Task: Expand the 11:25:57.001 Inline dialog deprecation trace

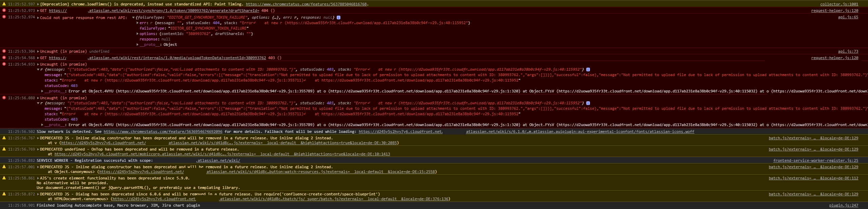Action: [38, 167]
